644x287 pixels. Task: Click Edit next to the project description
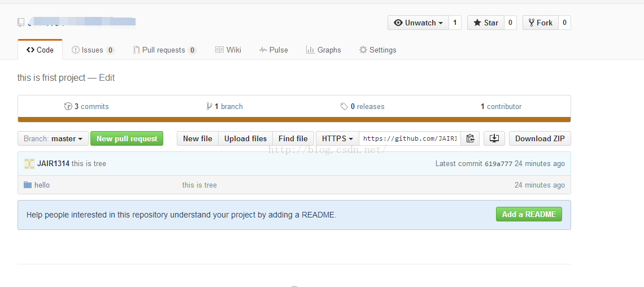(107, 77)
